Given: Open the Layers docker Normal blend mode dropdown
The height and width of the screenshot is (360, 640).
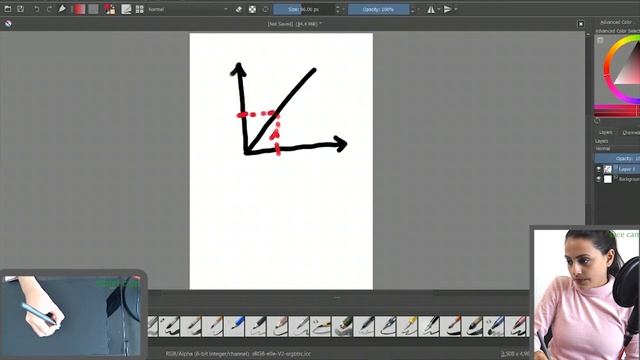Looking at the screenshot, I should coord(617,149).
